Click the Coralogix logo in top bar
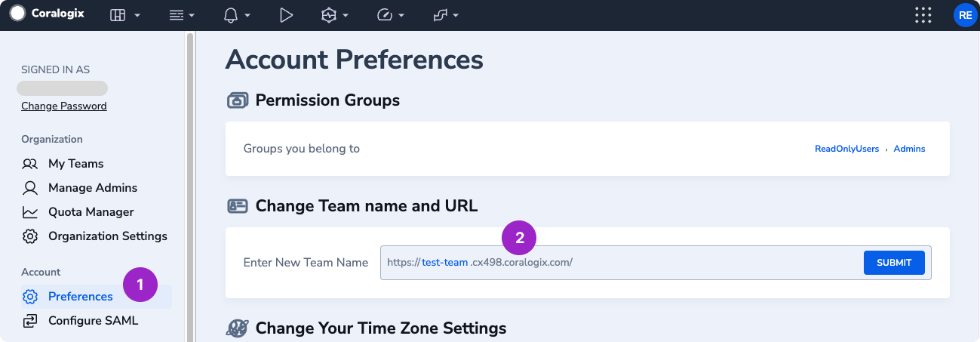Image resolution: width=980 pixels, height=342 pixels. pos(47,14)
